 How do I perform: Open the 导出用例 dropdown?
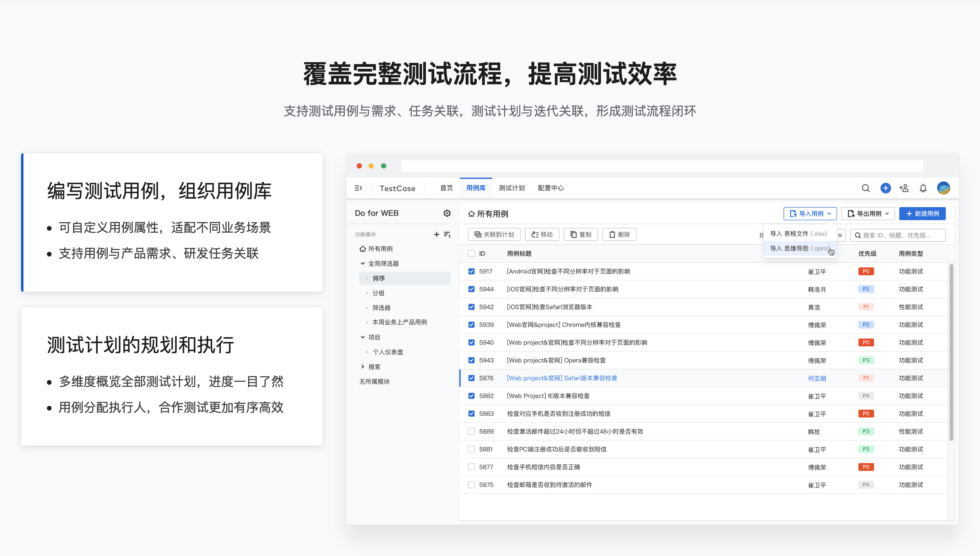(867, 213)
